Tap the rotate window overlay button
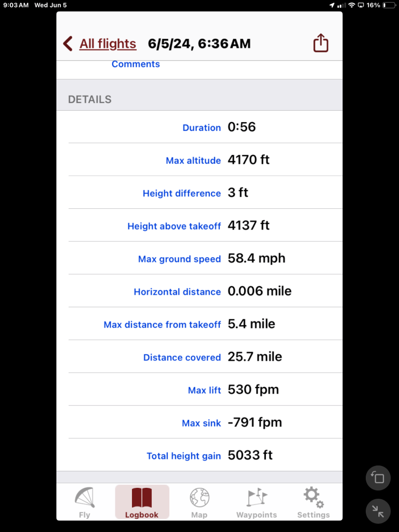The width and height of the screenshot is (399, 532). (378, 478)
